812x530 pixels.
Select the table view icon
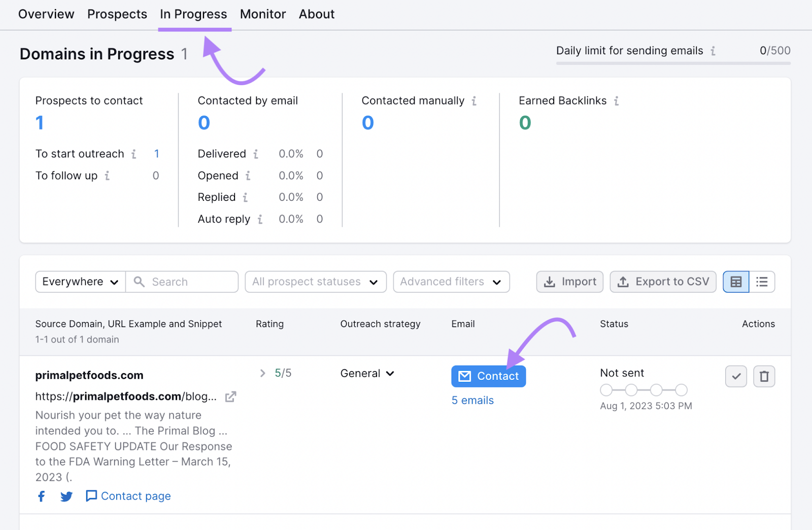coord(736,281)
